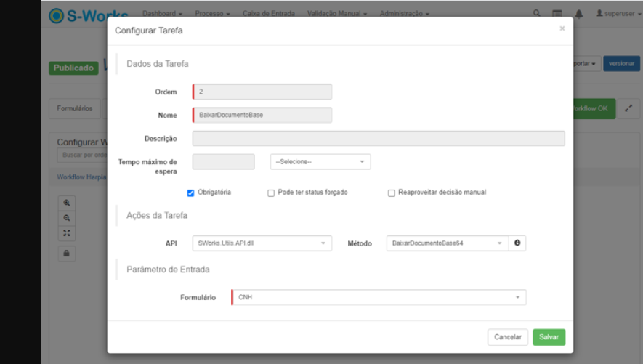Open the '--Selecione--' time unit dropdown
Screen dimensions: 643x364
(x=320, y=162)
